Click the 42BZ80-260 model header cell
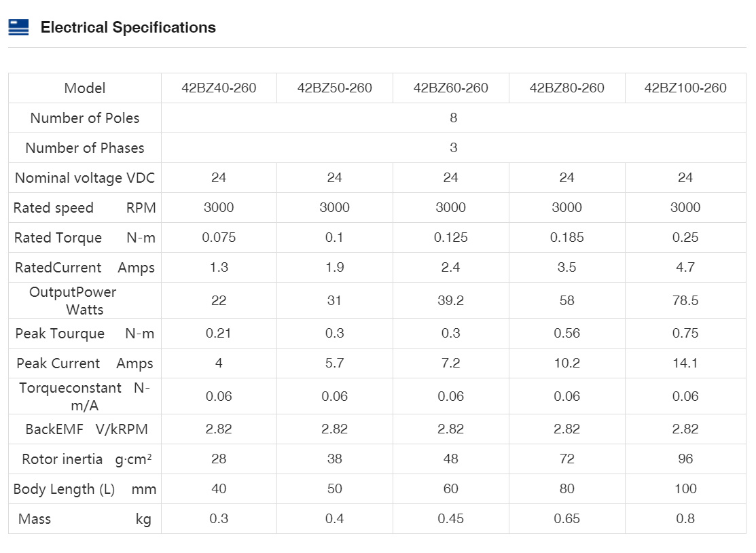Viewport: 756px width, 553px height. [566, 88]
